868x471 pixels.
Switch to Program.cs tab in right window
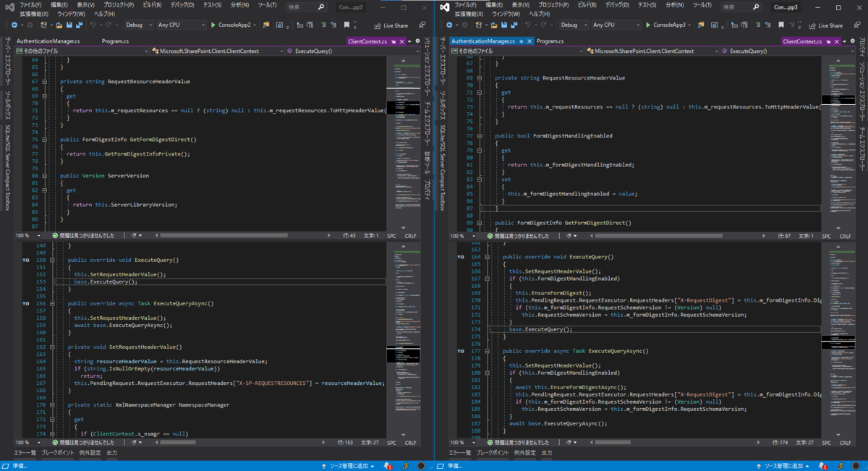point(550,41)
